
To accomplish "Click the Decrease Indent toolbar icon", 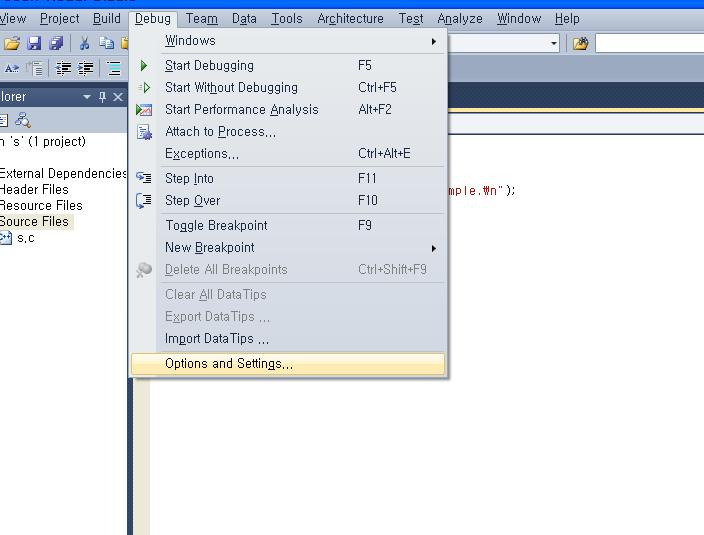I will pos(63,68).
